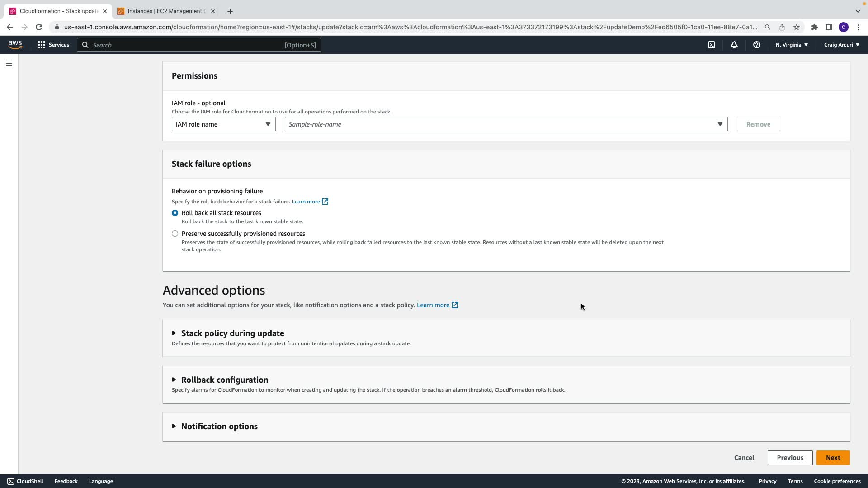Select Roll back all stack resources
Image resolution: width=868 pixels, height=488 pixels.
click(x=175, y=213)
